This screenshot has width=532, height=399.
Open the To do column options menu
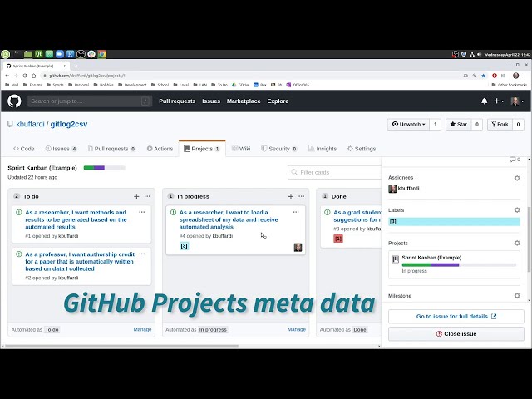pos(147,196)
